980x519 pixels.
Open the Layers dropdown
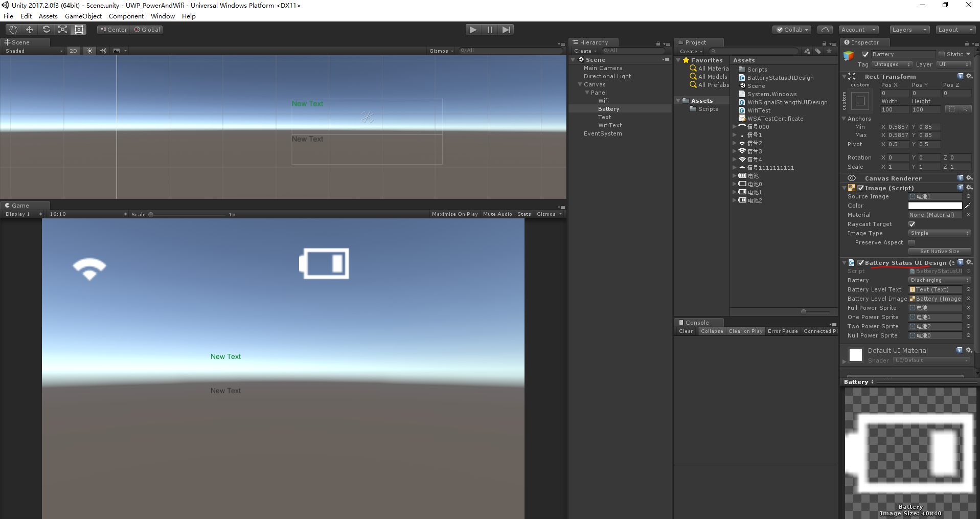click(909, 30)
